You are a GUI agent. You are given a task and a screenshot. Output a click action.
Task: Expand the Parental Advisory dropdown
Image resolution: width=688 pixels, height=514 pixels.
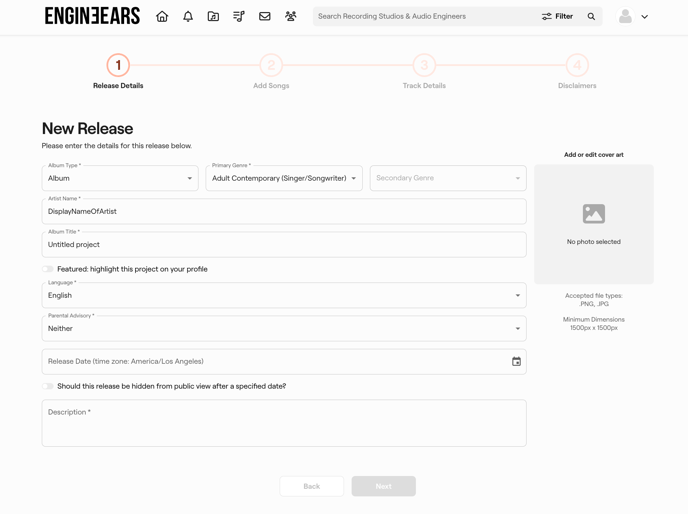tap(284, 328)
